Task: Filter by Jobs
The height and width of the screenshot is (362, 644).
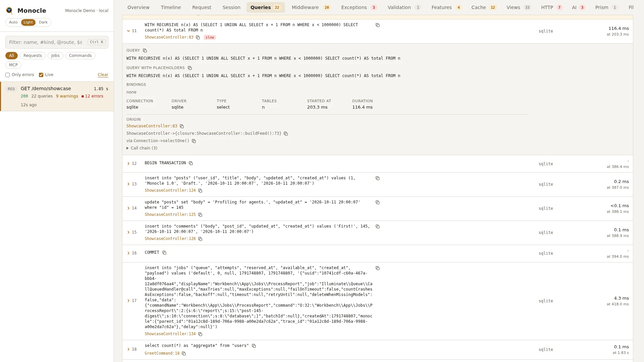Action: [x=55, y=56]
